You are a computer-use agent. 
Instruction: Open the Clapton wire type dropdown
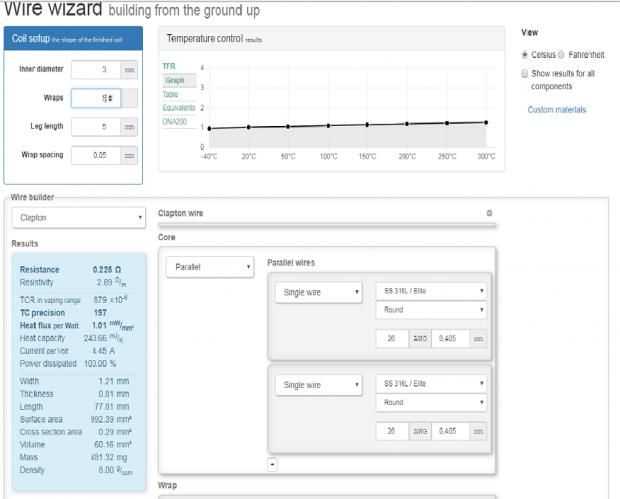click(x=79, y=218)
